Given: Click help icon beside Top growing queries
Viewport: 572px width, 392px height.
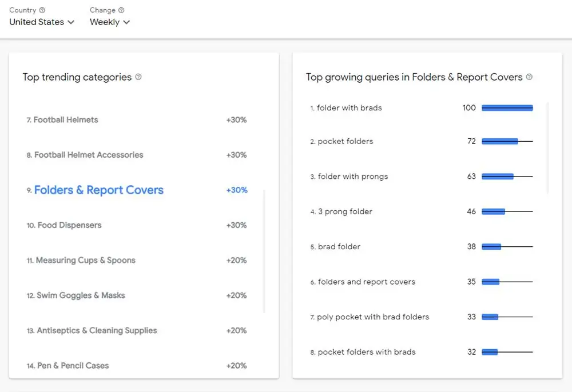Looking at the screenshot, I should (529, 77).
